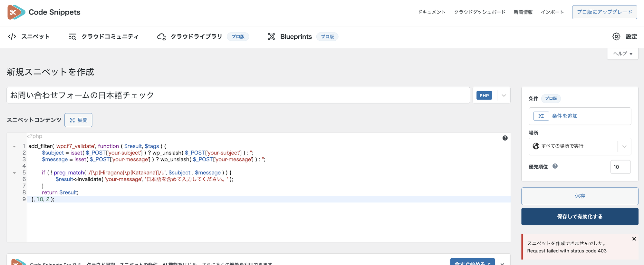
Task: Dismiss the 403 error notification
Action: 634,239
